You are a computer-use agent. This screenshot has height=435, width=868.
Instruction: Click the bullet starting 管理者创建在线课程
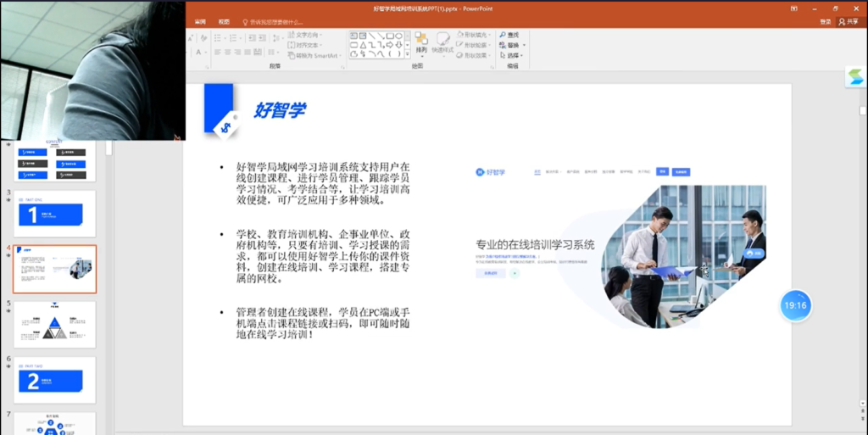pos(323,323)
